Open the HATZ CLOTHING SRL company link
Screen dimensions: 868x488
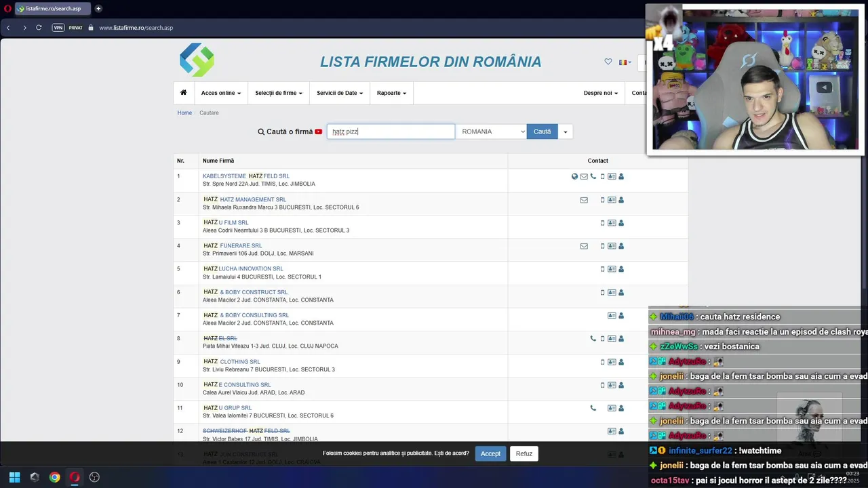[x=231, y=362]
